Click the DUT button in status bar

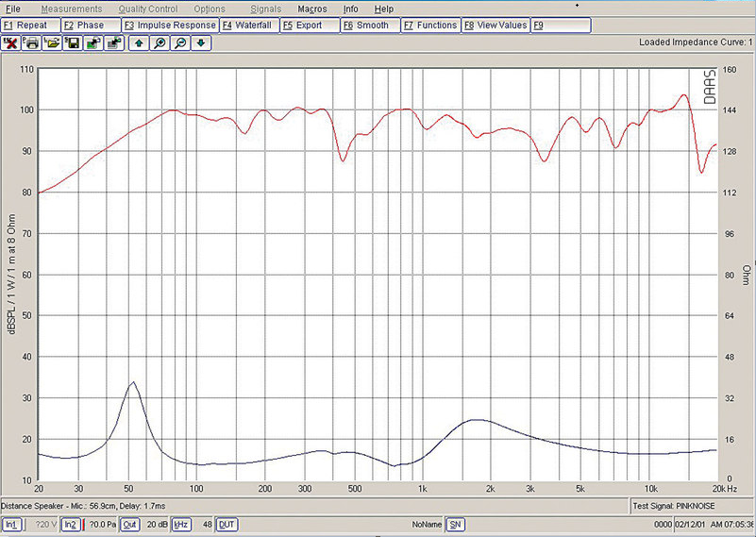point(227,524)
